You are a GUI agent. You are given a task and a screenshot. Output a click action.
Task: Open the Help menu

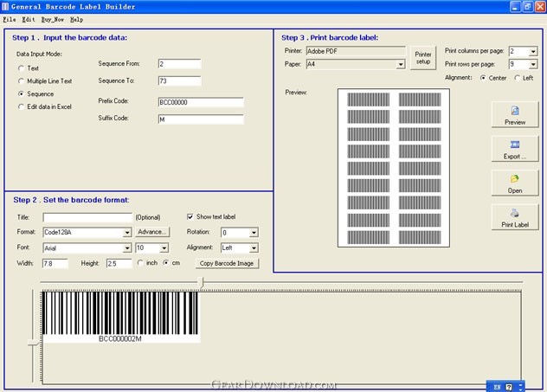[x=76, y=20]
